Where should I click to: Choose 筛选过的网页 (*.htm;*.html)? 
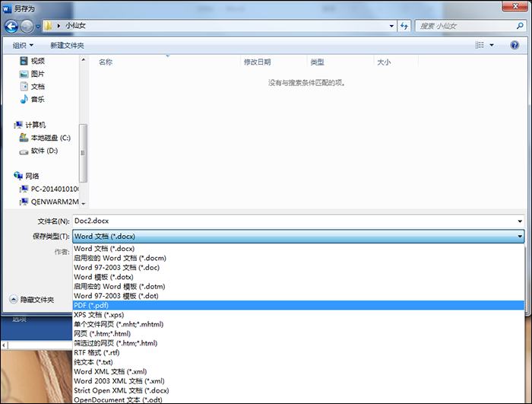(298, 343)
